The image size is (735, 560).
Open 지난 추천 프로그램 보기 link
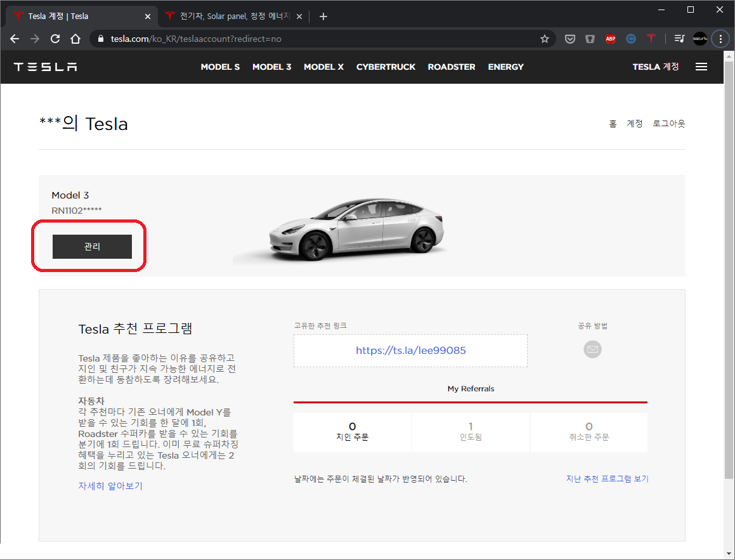click(x=607, y=479)
